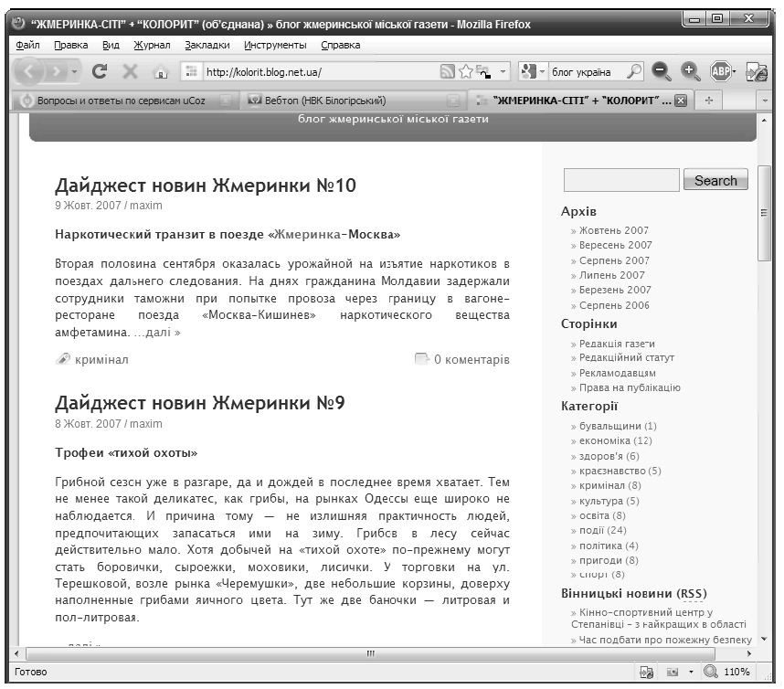The width and height of the screenshot is (784, 689).
Task: Click the Google search engine icon
Action: 528,72
